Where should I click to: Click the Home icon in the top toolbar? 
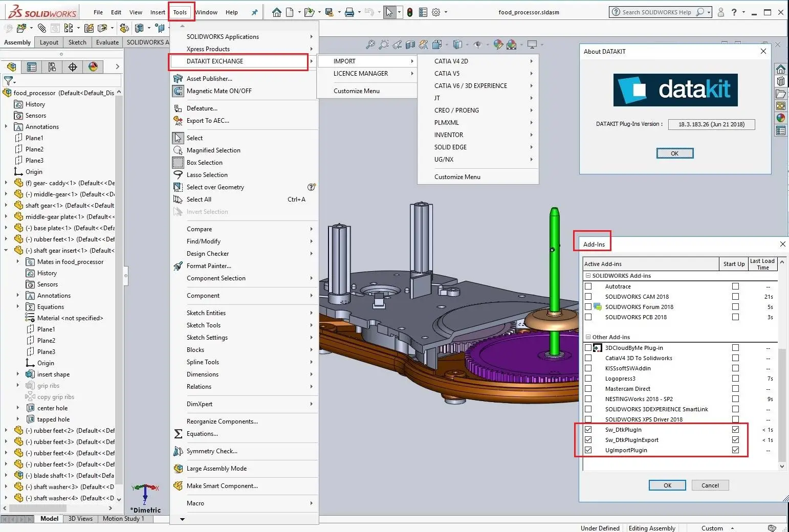(x=276, y=12)
